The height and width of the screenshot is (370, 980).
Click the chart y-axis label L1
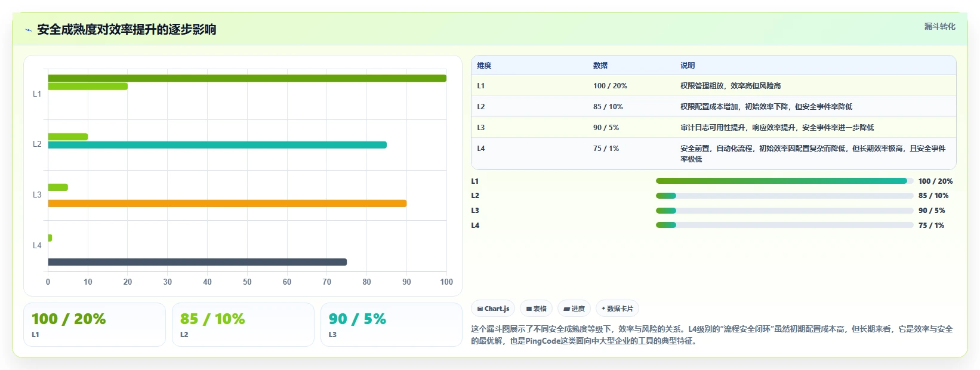(x=37, y=94)
